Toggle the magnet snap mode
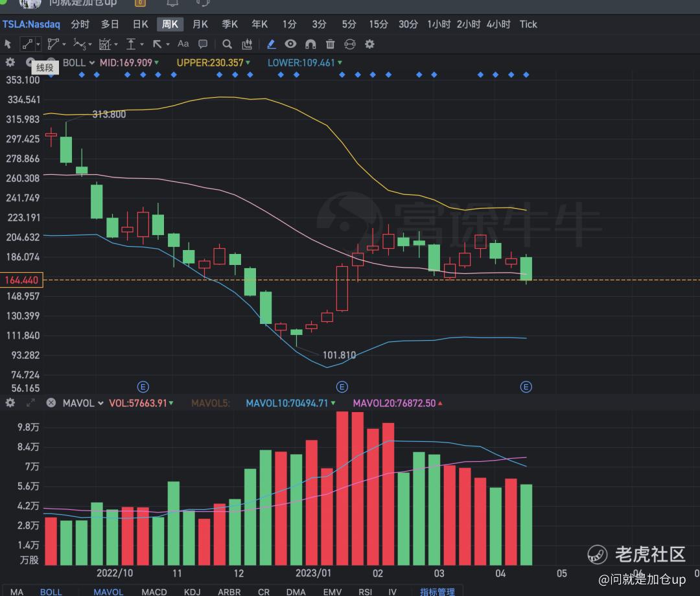The width and height of the screenshot is (700, 596). [x=310, y=44]
